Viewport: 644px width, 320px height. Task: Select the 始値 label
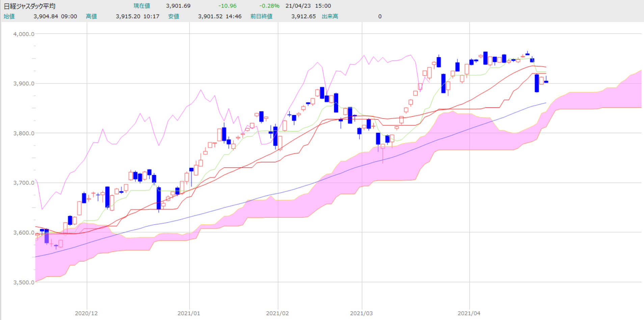(x=9, y=17)
